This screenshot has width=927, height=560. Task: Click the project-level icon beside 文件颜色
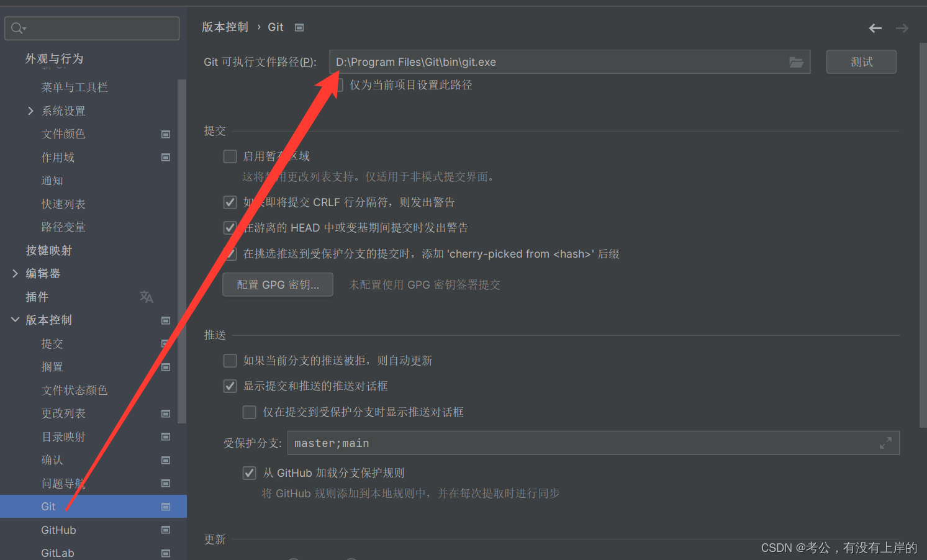click(166, 134)
